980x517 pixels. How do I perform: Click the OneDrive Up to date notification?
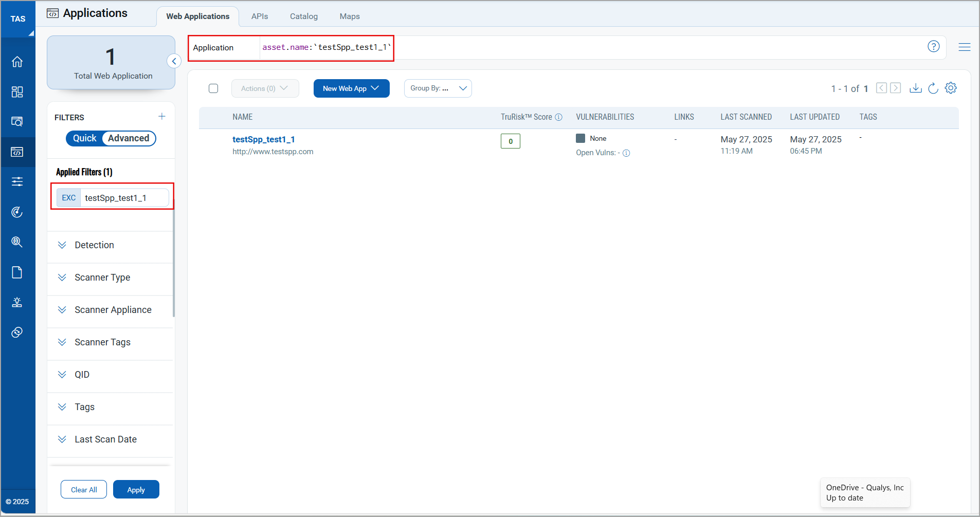coord(865,493)
